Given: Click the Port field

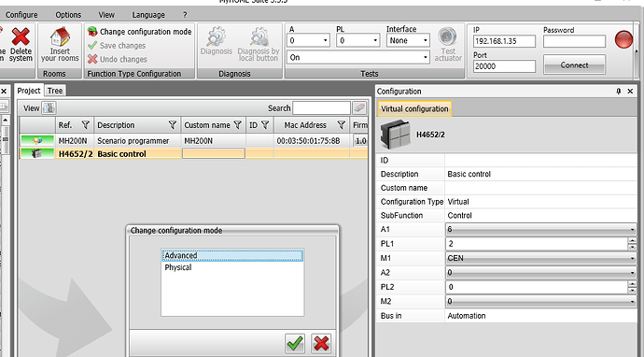Looking at the screenshot, I should coord(504,66).
